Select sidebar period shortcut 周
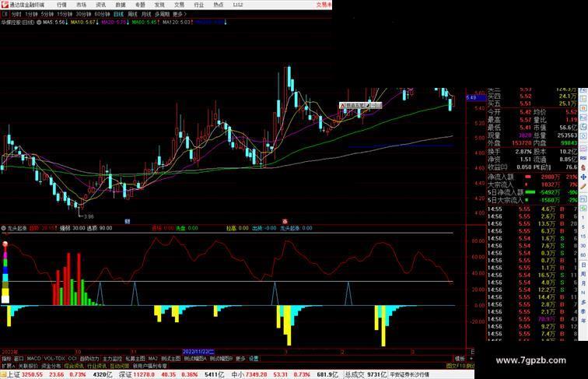The image size is (588, 379). pos(583,274)
